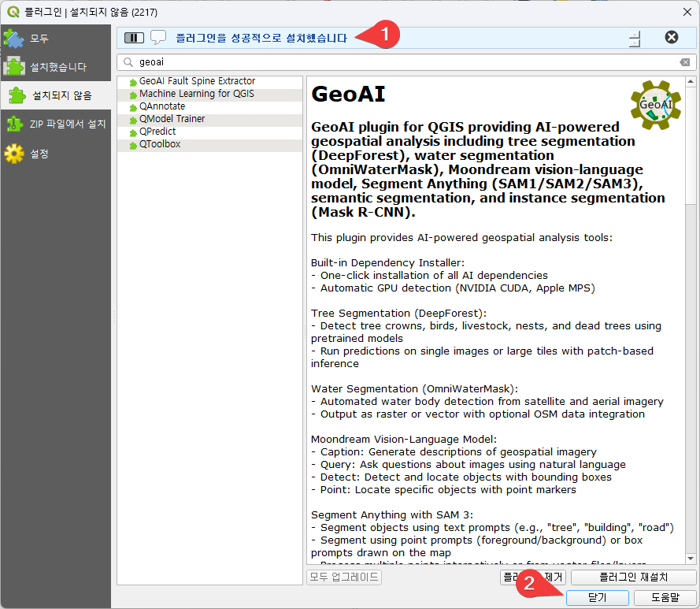The height and width of the screenshot is (609, 700).
Task: Select Machine Learning for QGIS plugin
Action: pyautogui.click(x=196, y=94)
